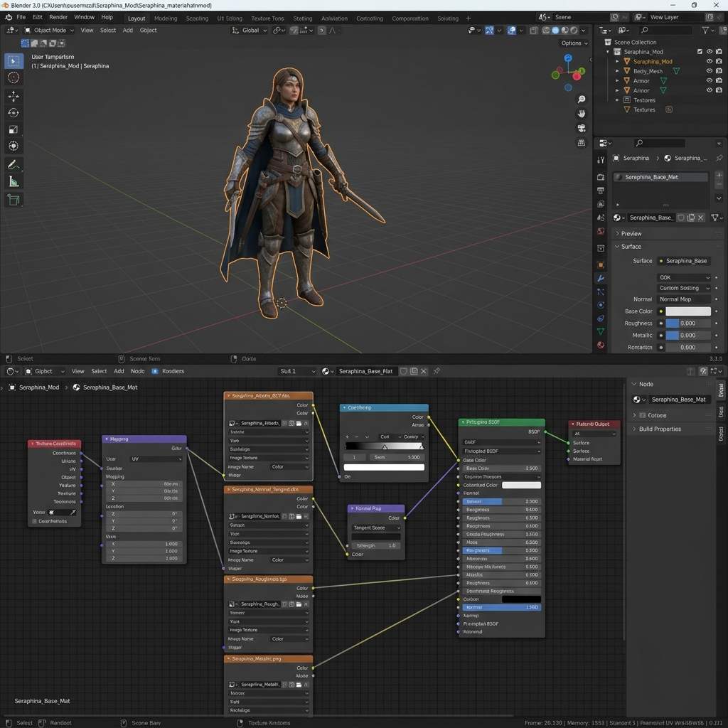Click the viewport pan hand icon
Image resolution: width=728 pixels, height=728 pixels.
pyautogui.click(x=582, y=114)
